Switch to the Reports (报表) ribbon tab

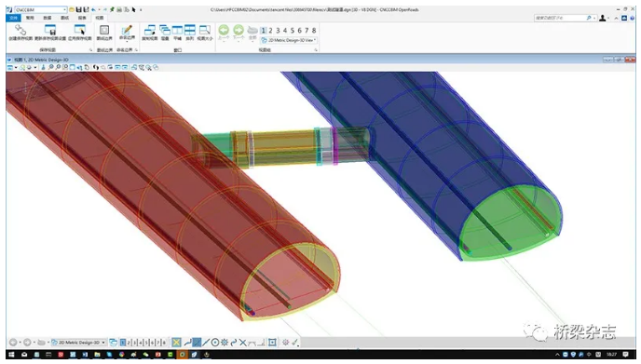(x=82, y=18)
